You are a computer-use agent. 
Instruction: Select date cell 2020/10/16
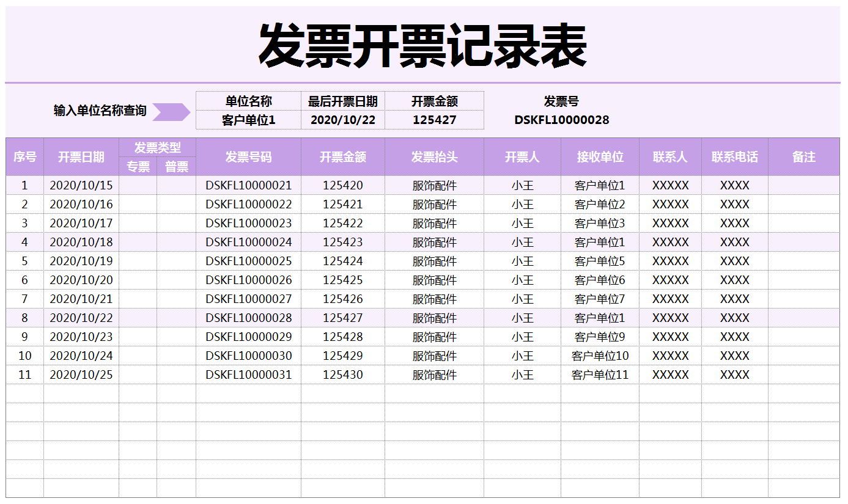click(x=81, y=204)
